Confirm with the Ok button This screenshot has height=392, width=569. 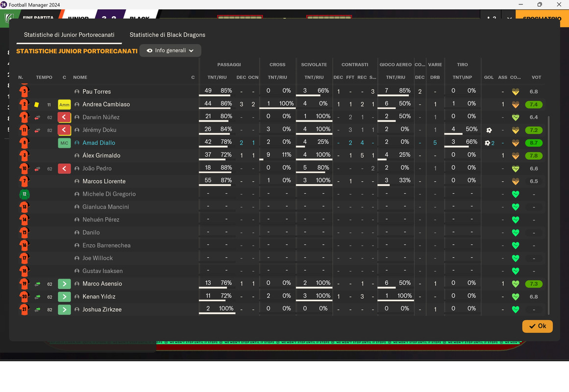click(x=538, y=326)
